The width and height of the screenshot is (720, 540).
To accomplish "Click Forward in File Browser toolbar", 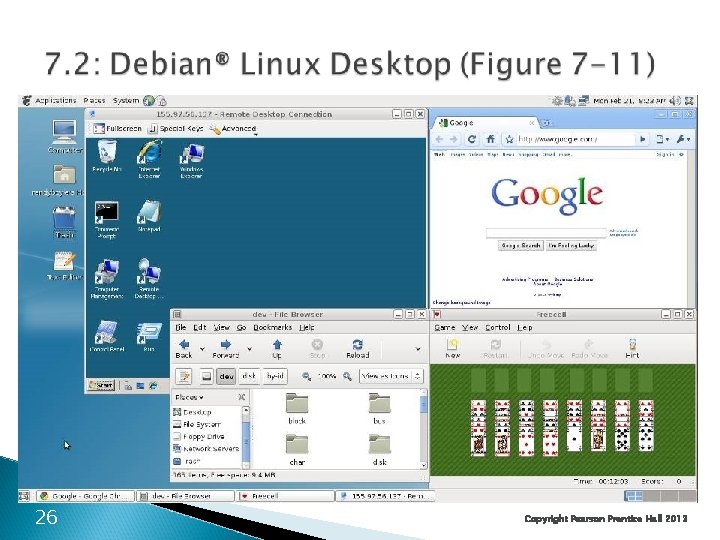I will (x=225, y=349).
